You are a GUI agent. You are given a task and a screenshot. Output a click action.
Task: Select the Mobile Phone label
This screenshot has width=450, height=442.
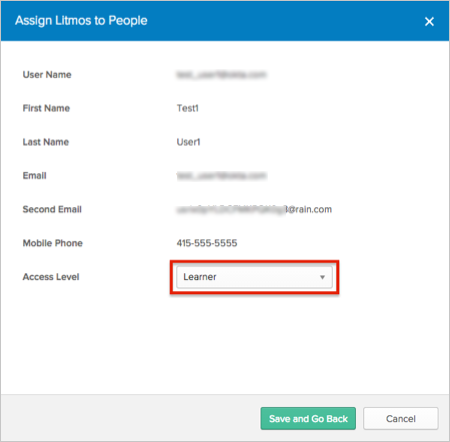(53, 243)
